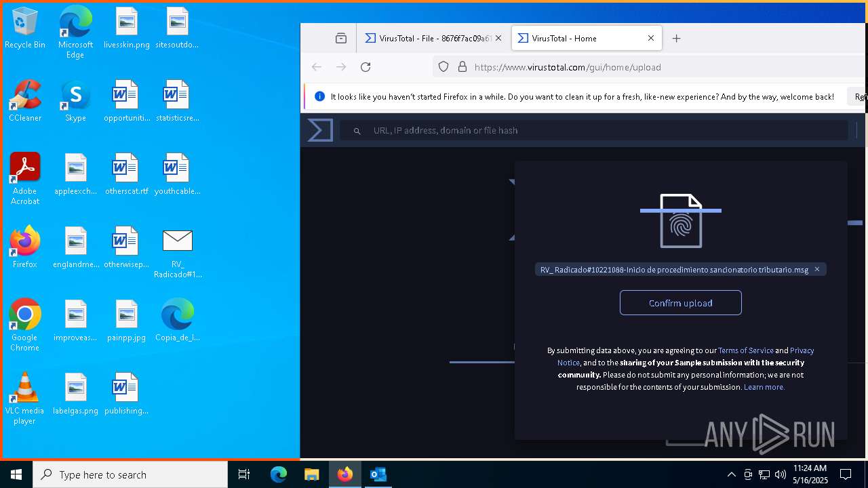Select improveas image file on desktop

[x=75, y=321]
